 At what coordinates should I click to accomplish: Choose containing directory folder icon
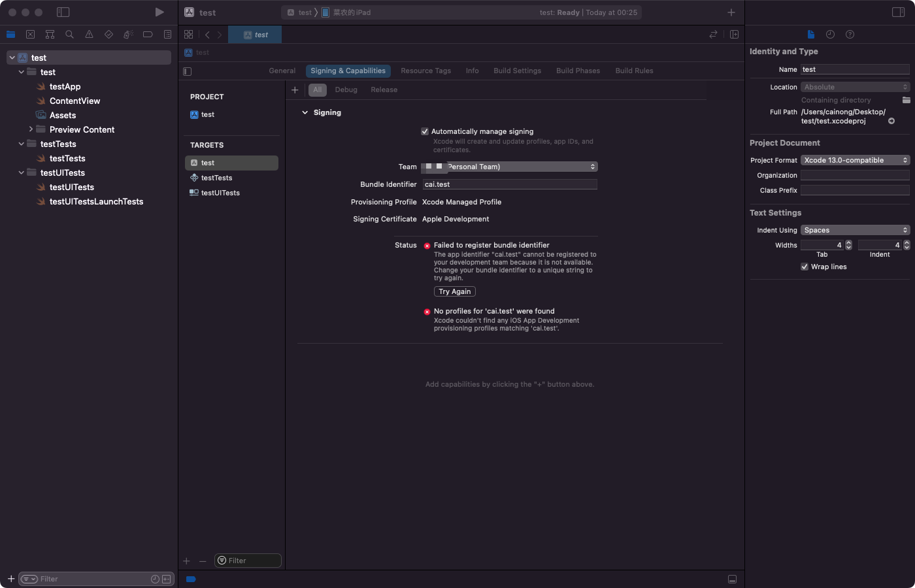[x=906, y=100]
